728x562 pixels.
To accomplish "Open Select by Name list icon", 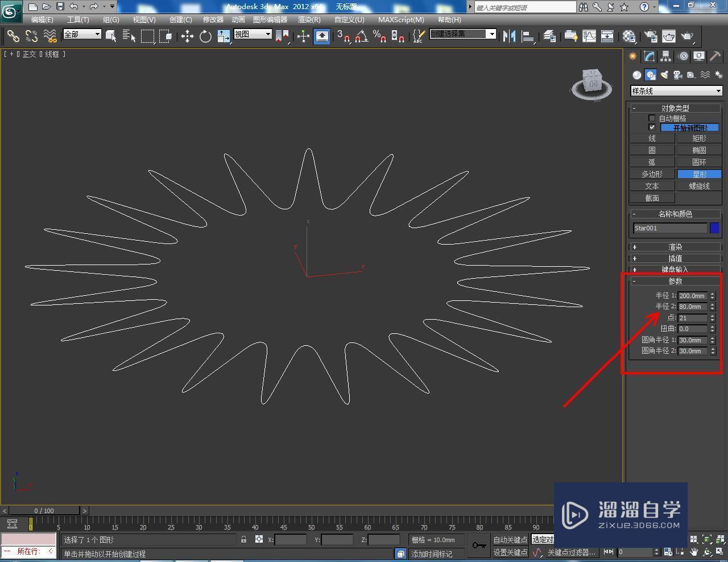I will pos(129,36).
